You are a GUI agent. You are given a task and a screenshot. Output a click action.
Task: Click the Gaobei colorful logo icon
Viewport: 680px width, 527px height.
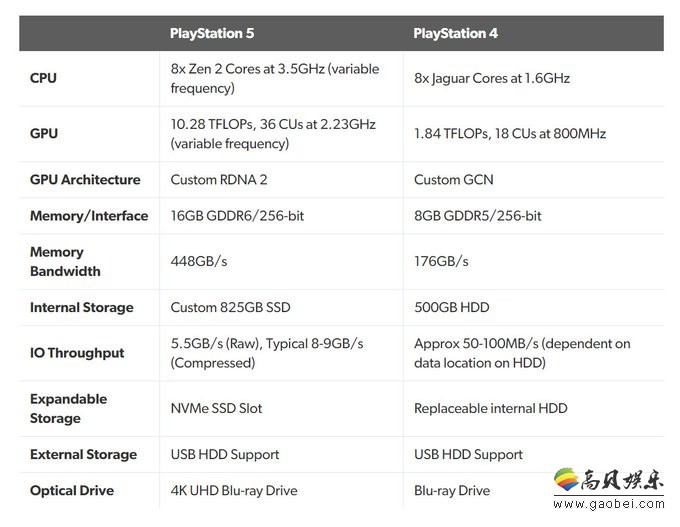click(566, 480)
